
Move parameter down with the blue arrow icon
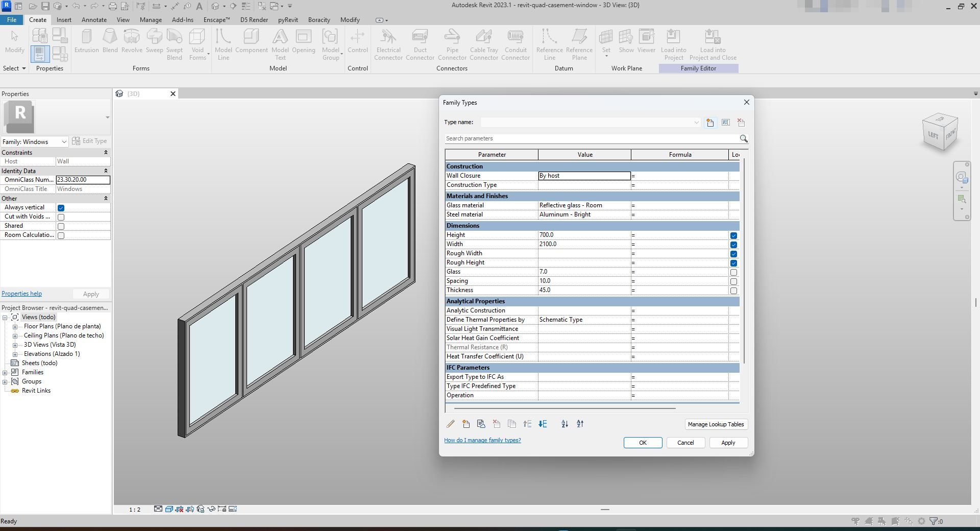pos(543,424)
